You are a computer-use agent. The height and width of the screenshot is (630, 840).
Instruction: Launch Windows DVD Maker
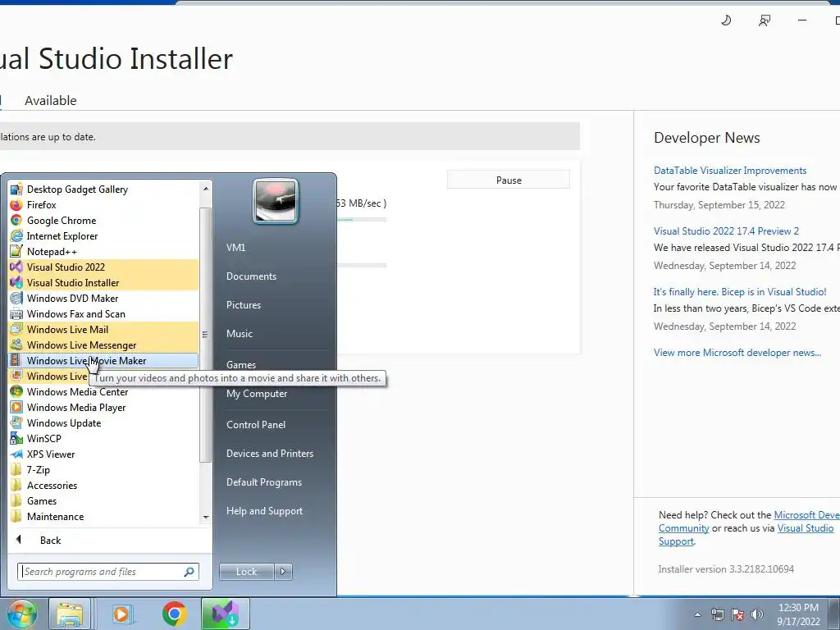click(x=103, y=298)
